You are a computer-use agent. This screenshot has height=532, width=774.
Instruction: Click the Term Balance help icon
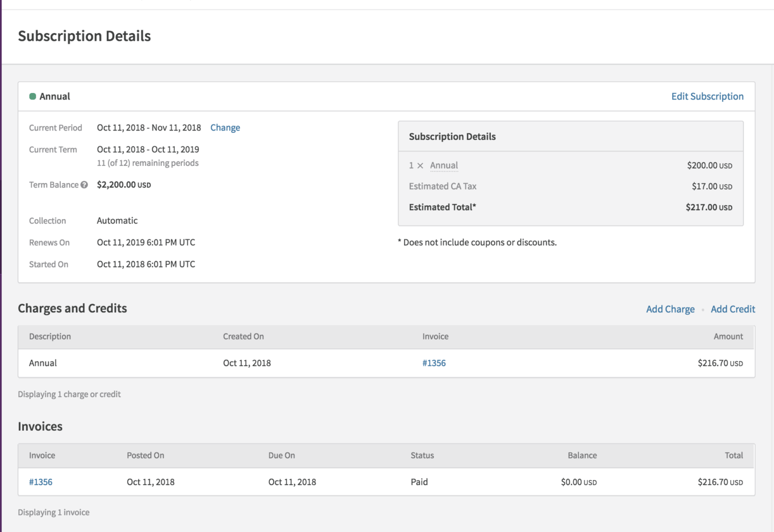tap(83, 184)
